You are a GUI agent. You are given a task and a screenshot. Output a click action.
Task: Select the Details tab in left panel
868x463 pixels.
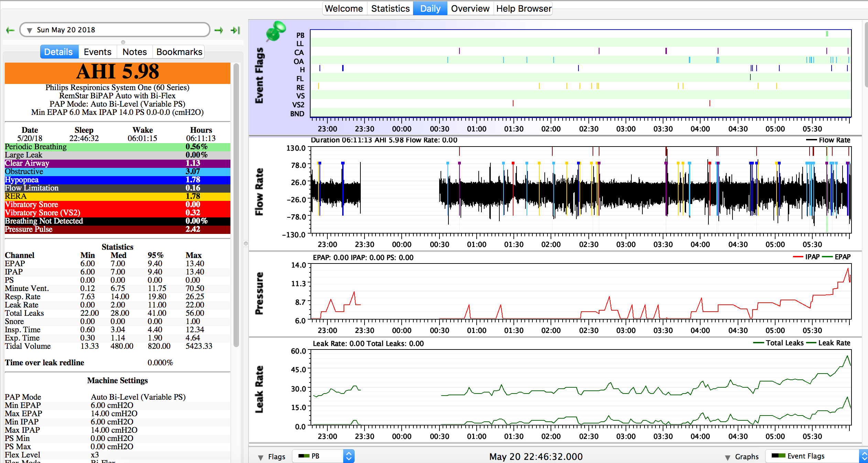point(58,52)
